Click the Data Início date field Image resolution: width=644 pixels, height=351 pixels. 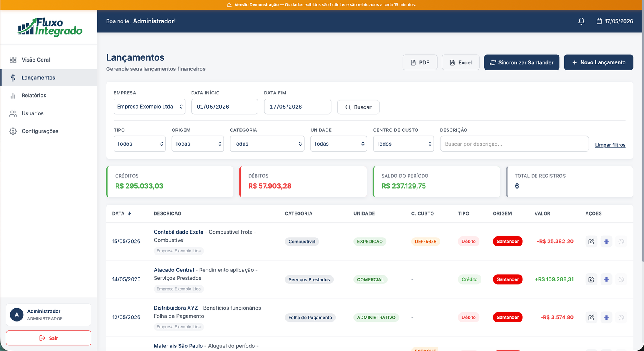click(x=225, y=107)
